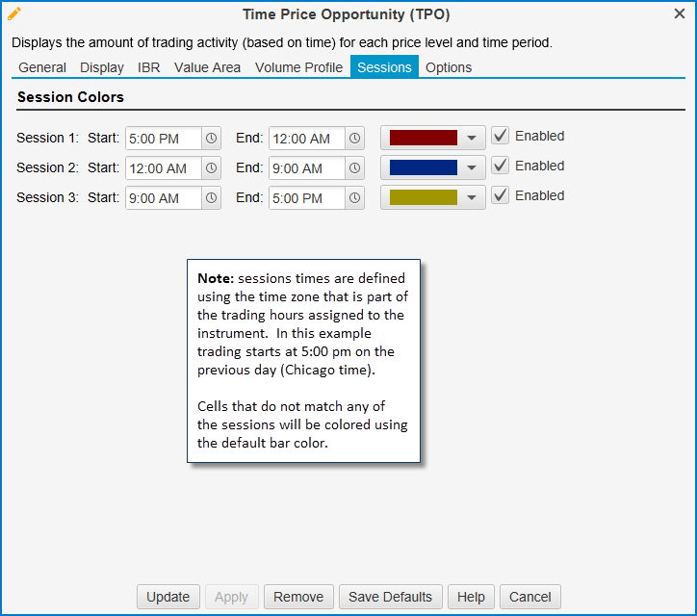
Task: Expand the Session 3 color dropdown arrow
Action: coord(471,198)
